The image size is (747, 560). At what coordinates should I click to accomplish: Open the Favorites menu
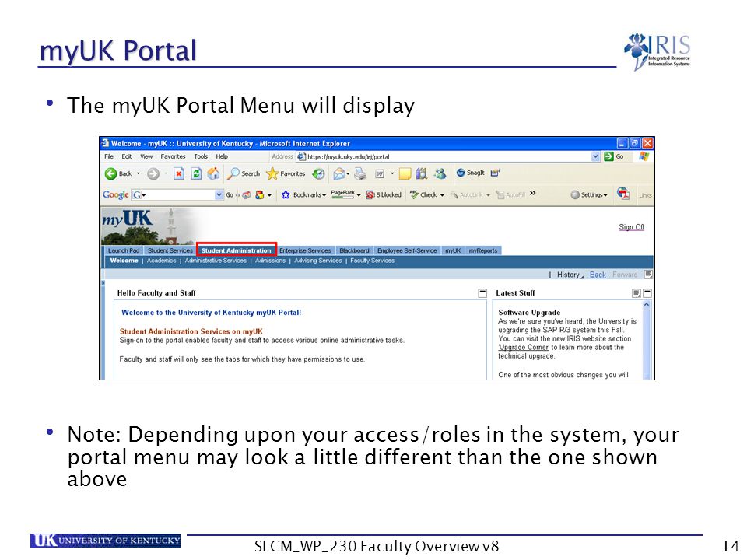173,156
